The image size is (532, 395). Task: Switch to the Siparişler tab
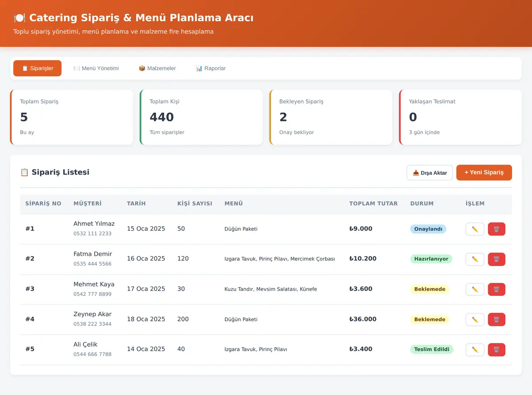(x=37, y=68)
